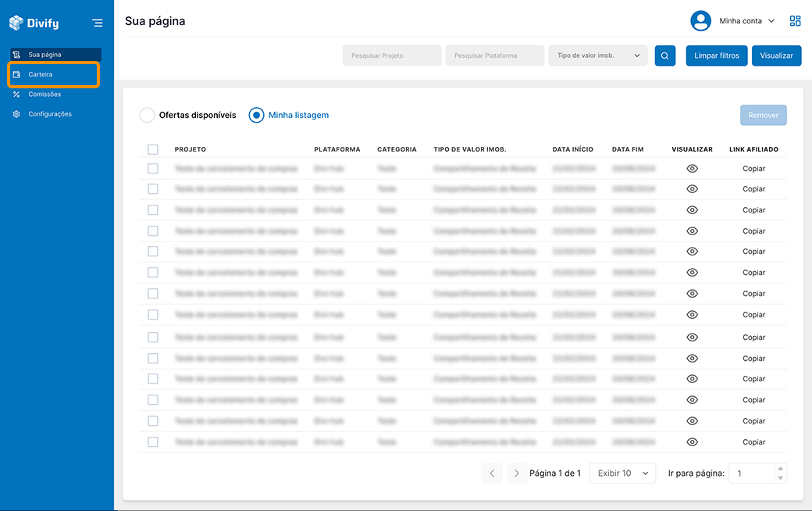Open the apps grid icon

(795, 21)
